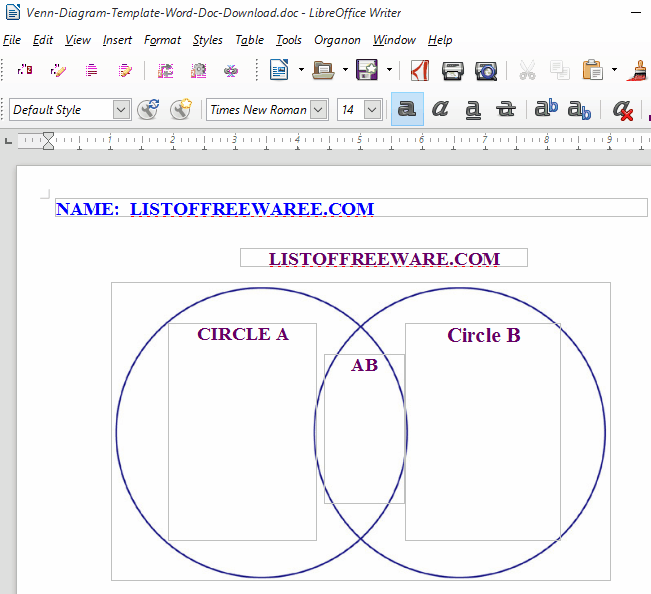The width and height of the screenshot is (651, 594).
Task: Click the Organon pencil edit icon
Action: (58, 70)
